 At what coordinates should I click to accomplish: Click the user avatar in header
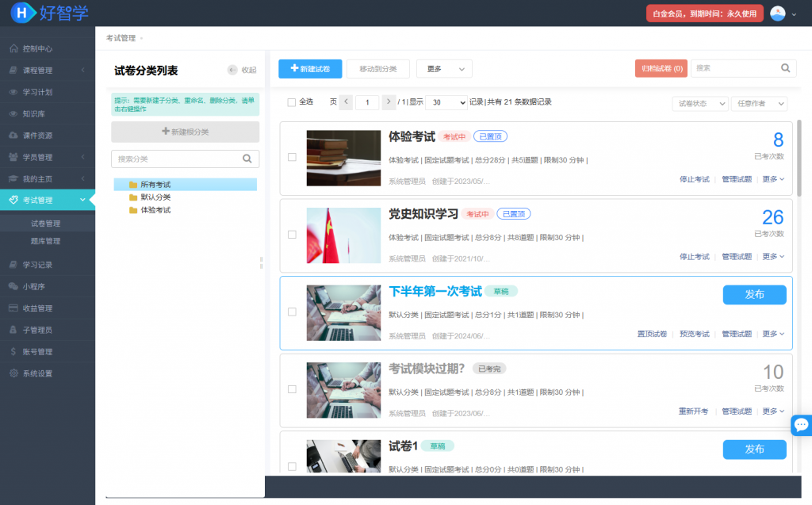pyautogui.click(x=778, y=13)
